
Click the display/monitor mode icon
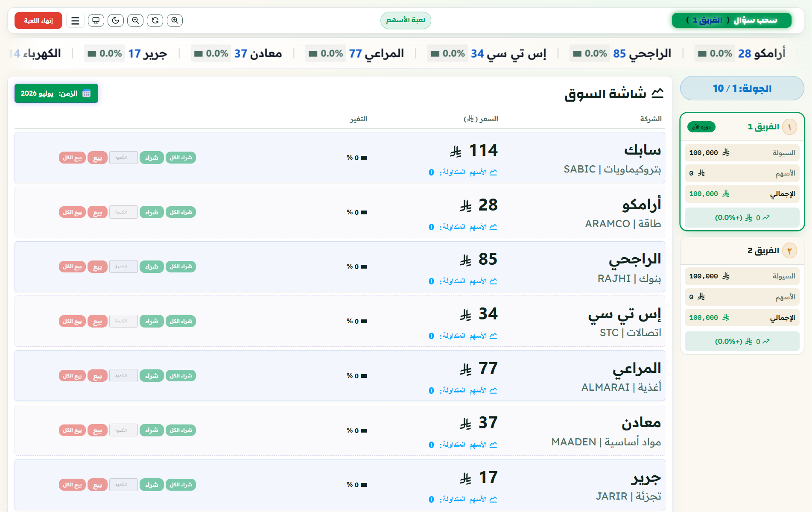pos(96,20)
